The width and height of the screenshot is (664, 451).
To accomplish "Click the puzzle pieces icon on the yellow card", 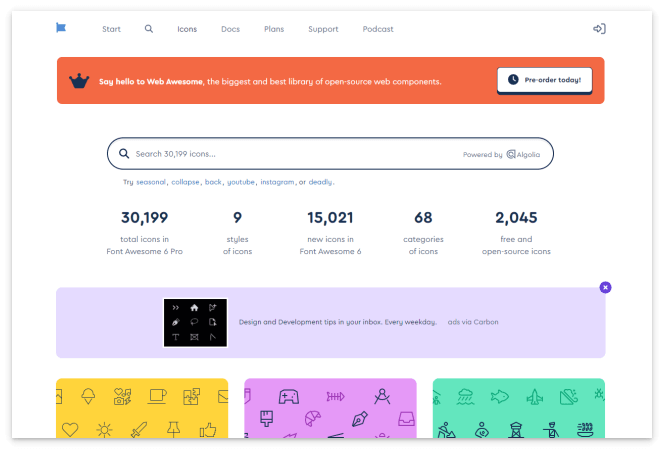I will click(191, 396).
